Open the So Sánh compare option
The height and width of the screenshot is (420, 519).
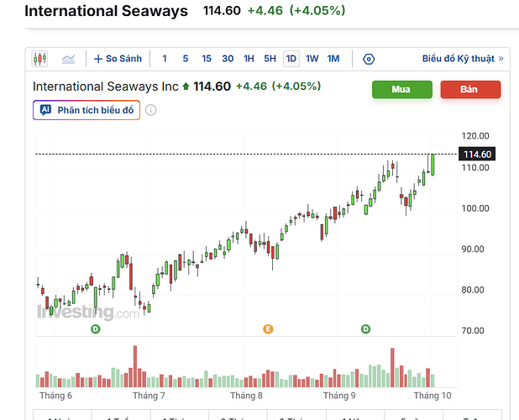tap(118, 59)
